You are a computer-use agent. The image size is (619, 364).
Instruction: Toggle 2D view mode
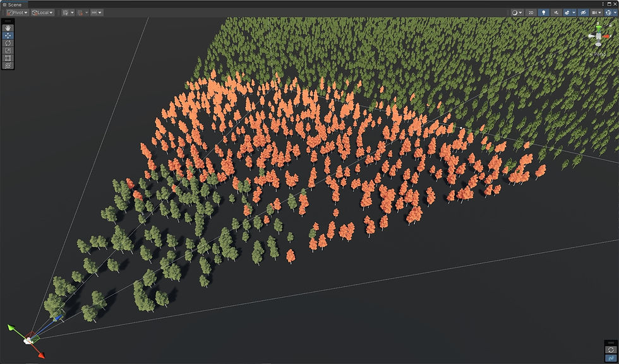531,12
